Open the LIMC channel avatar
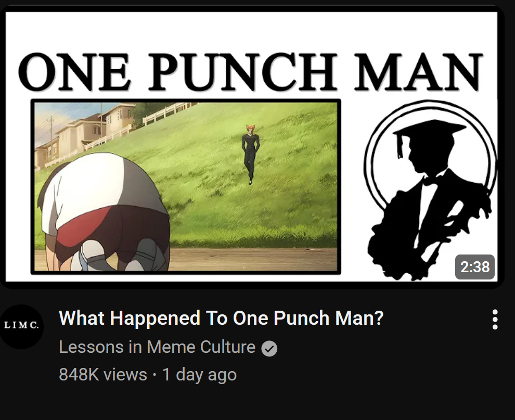The width and height of the screenshot is (515, 420). click(x=21, y=326)
